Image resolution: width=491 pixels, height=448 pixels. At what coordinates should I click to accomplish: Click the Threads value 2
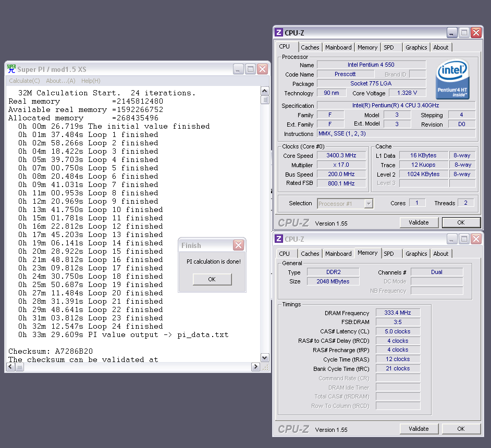coord(465,203)
